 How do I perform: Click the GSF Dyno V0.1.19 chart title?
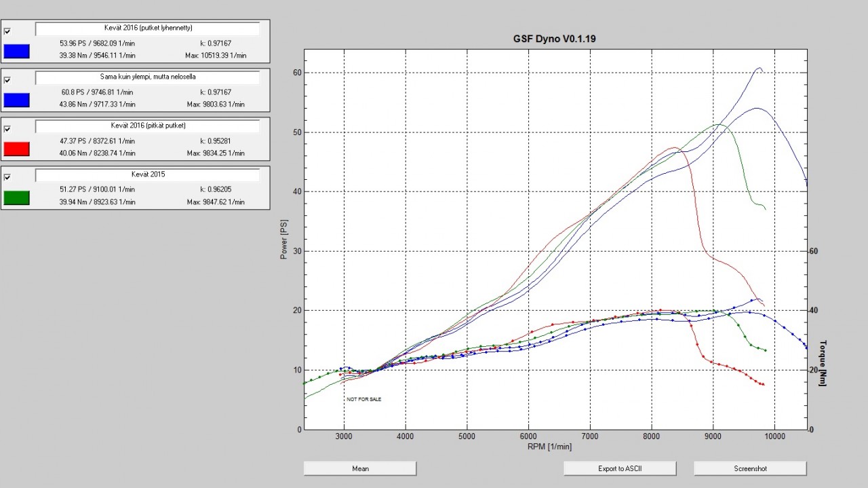click(555, 39)
